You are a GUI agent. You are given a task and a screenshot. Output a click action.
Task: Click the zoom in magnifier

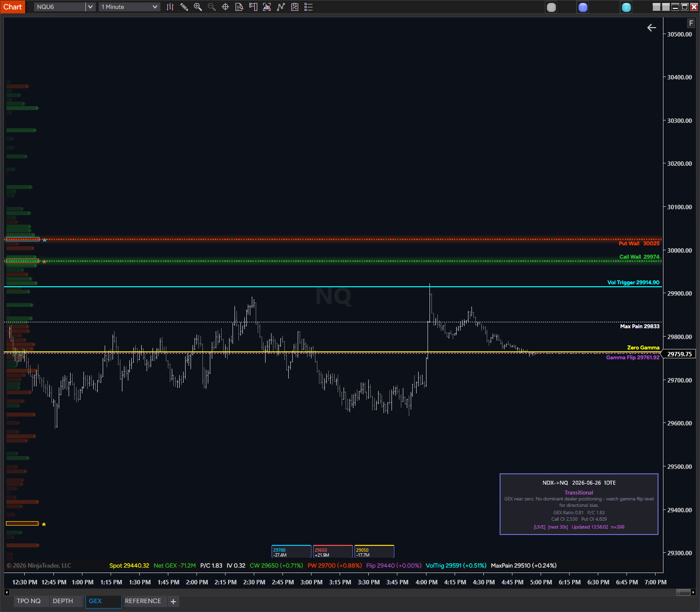coord(198,7)
